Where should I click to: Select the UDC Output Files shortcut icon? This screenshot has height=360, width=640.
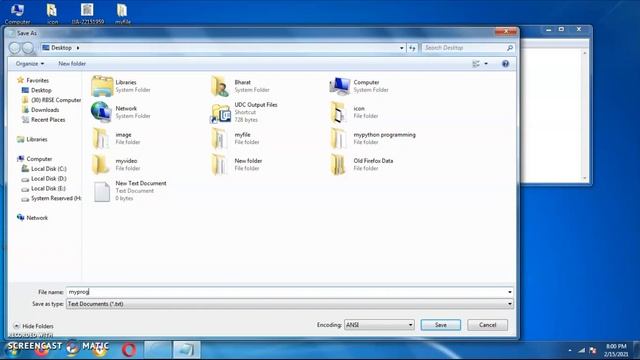pyautogui.click(x=220, y=113)
